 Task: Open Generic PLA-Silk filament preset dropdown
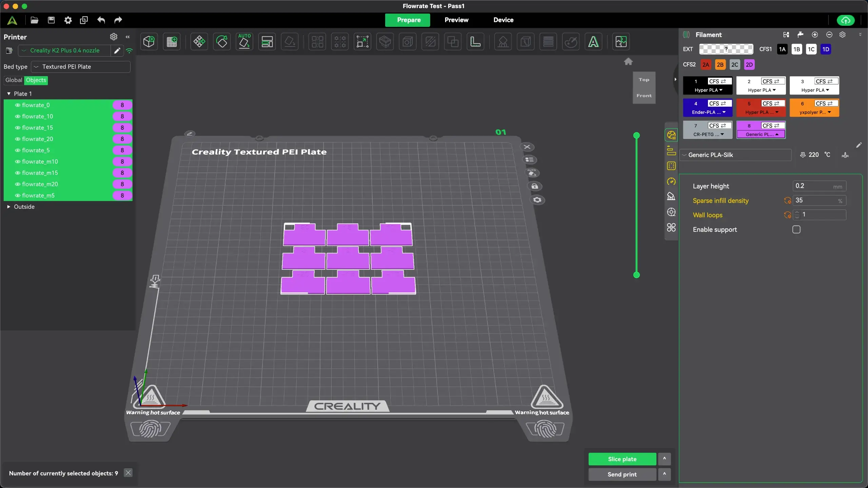735,155
